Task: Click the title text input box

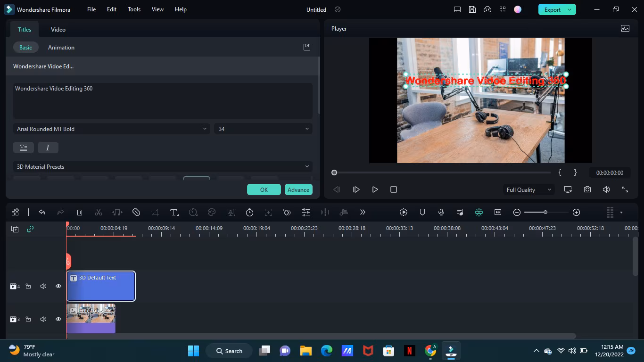Action: 163,101
